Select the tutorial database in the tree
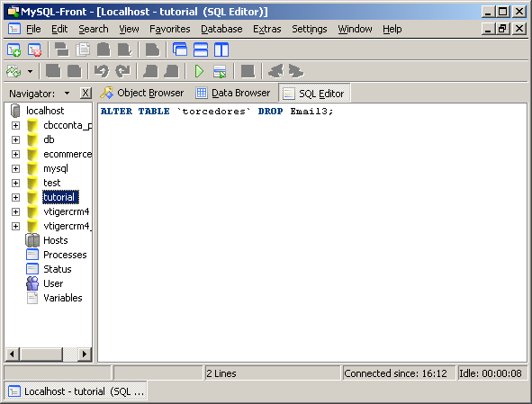532x404 pixels. coord(60,197)
